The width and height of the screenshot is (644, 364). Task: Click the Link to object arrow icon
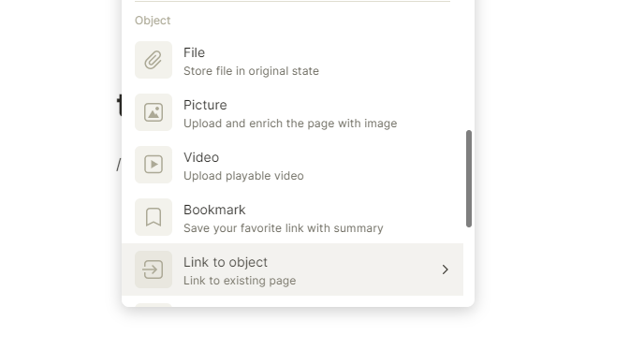point(154,269)
